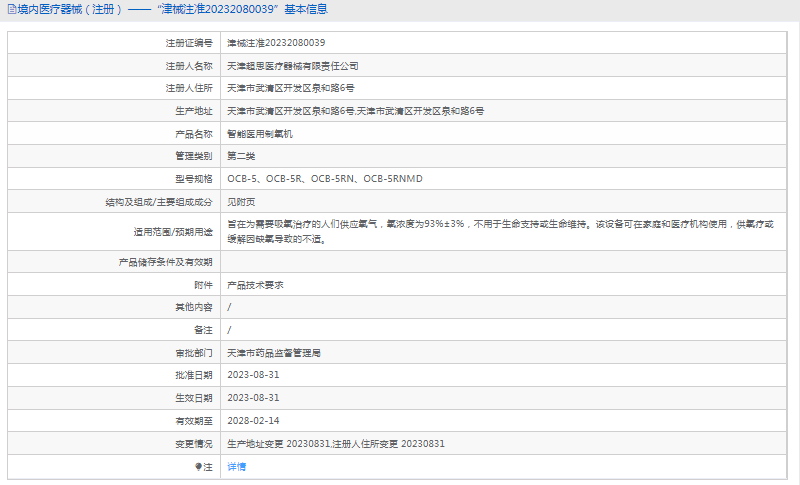Click the 有效期至 label
This screenshot has height=485, width=800.
[194, 421]
